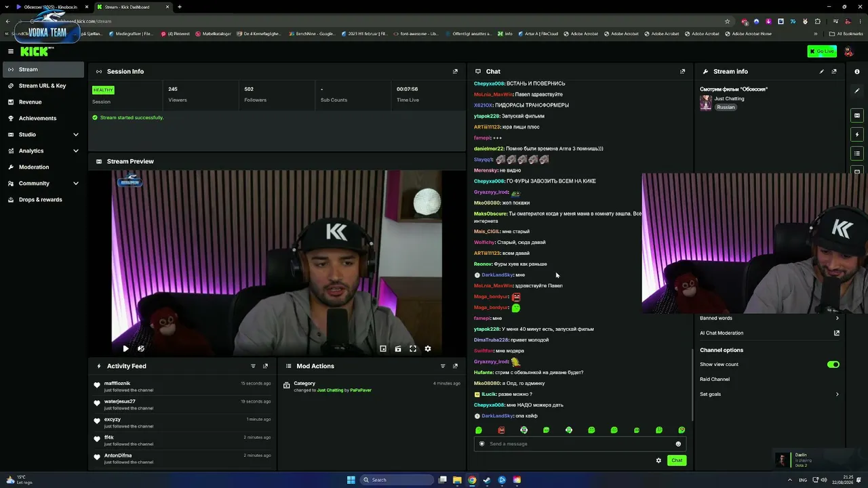Click the Windows taskbar Search box
868x488 pixels.
397,480
